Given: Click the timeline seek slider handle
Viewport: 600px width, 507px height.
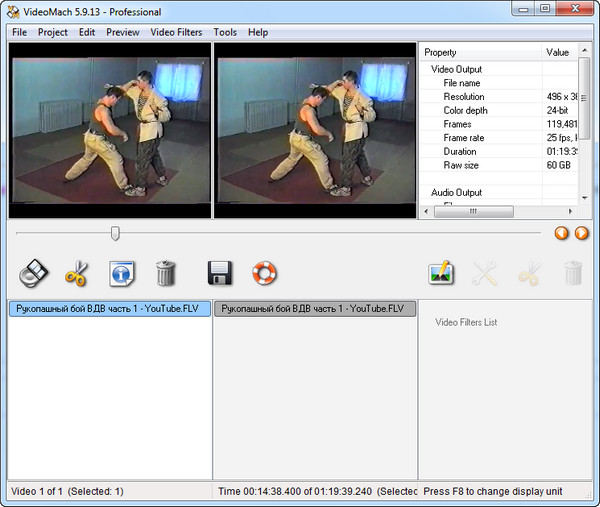Looking at the screenshot, I should (115, 233).
